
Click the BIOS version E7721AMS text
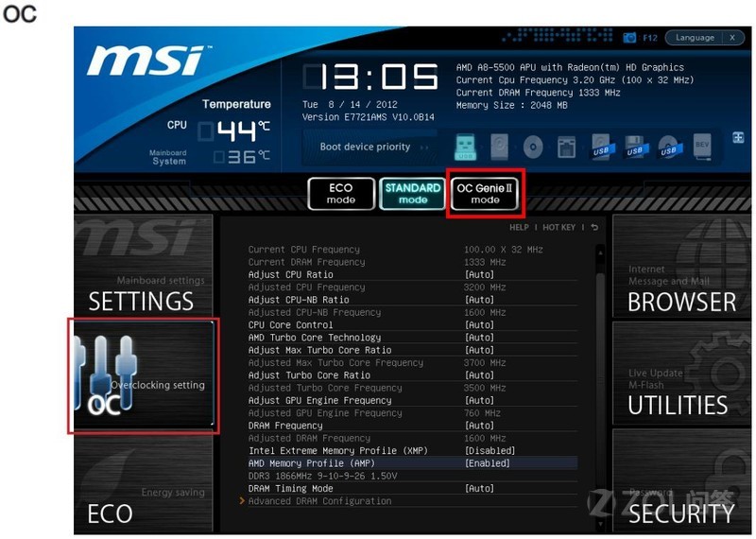pyautogui.click(x=368, y=116)
